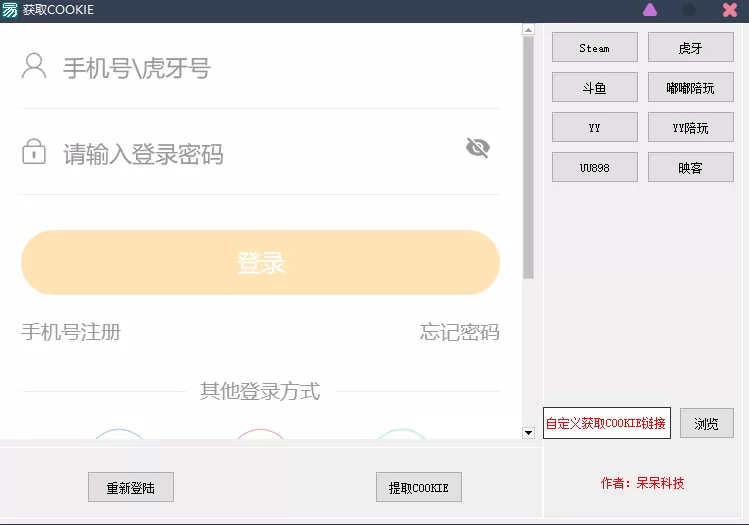Open the 忘记密码 link
Image resolution: width=749 pixels, height=525 pixels.
coord(460,332)
